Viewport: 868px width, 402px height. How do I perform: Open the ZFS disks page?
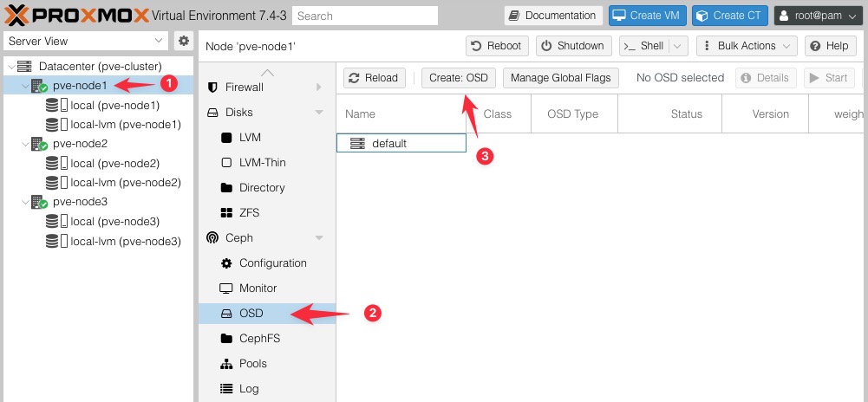267,213
